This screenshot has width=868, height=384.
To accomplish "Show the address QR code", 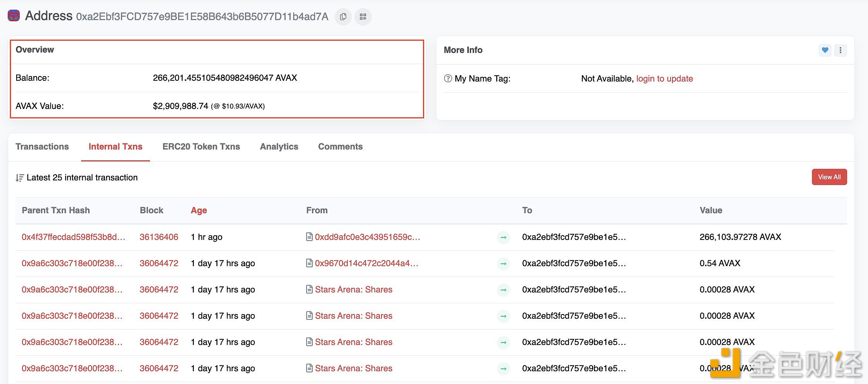I will point(363,17).
